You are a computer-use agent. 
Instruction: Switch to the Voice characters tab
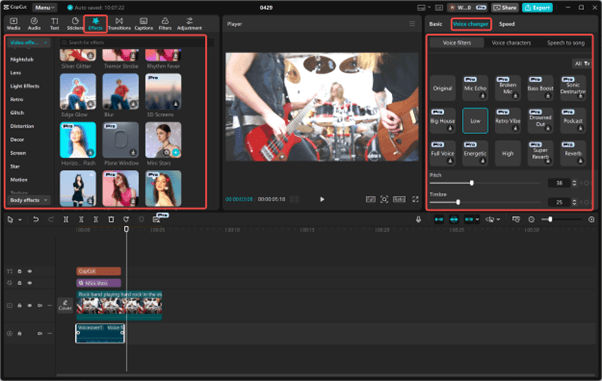coord(511,43)
